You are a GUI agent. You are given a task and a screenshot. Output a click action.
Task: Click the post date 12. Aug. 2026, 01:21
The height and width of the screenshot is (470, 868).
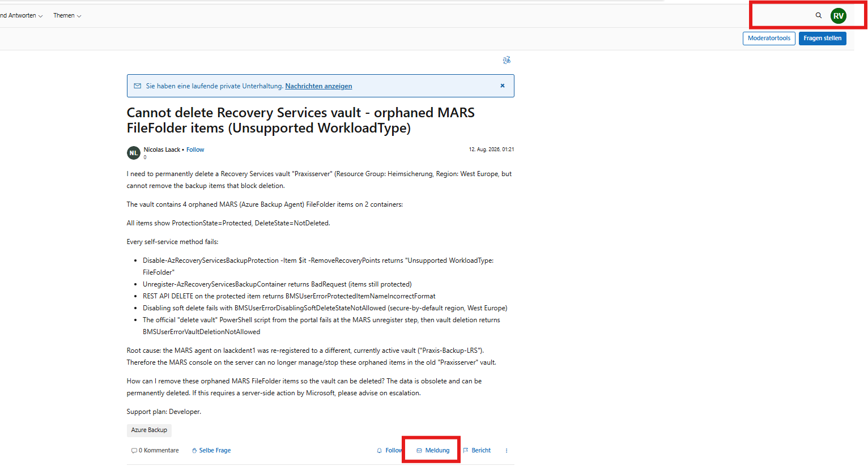click(491, 149)
